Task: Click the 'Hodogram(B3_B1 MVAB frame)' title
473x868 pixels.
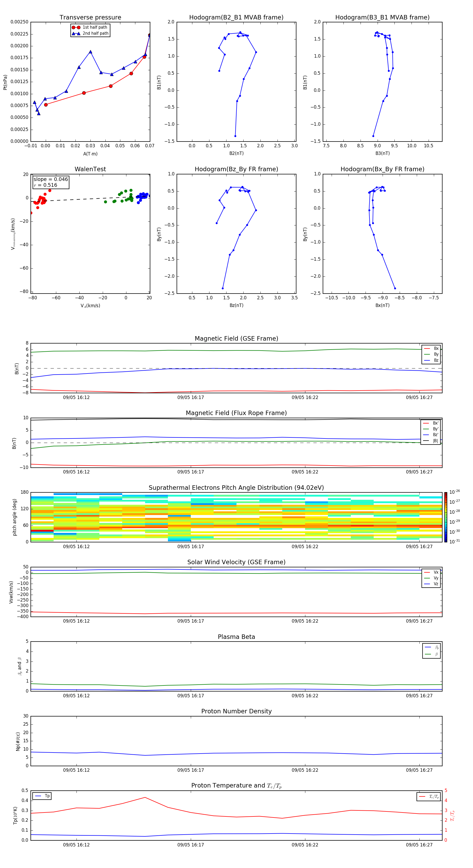Action: pos(382,18)
